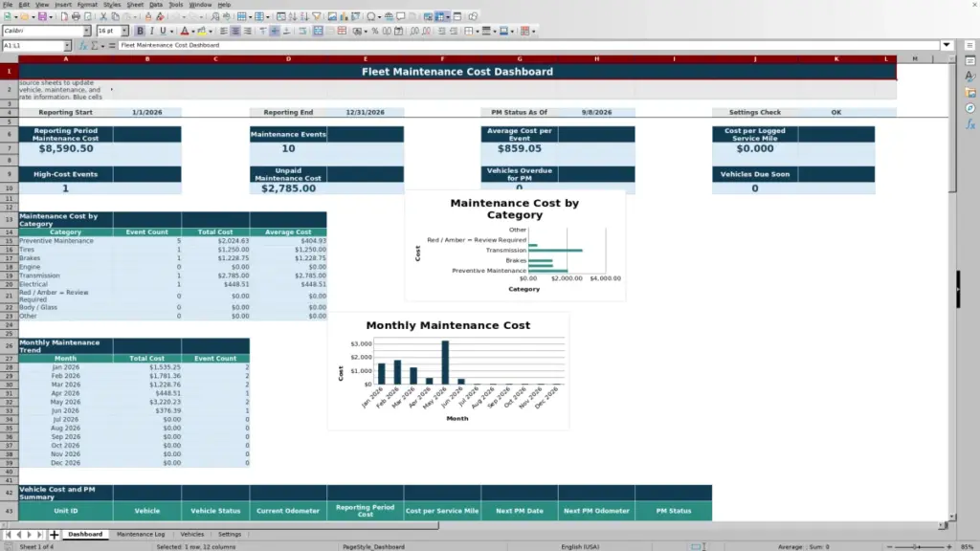Toggle Align Top vertical alignment

click(262, 31)
